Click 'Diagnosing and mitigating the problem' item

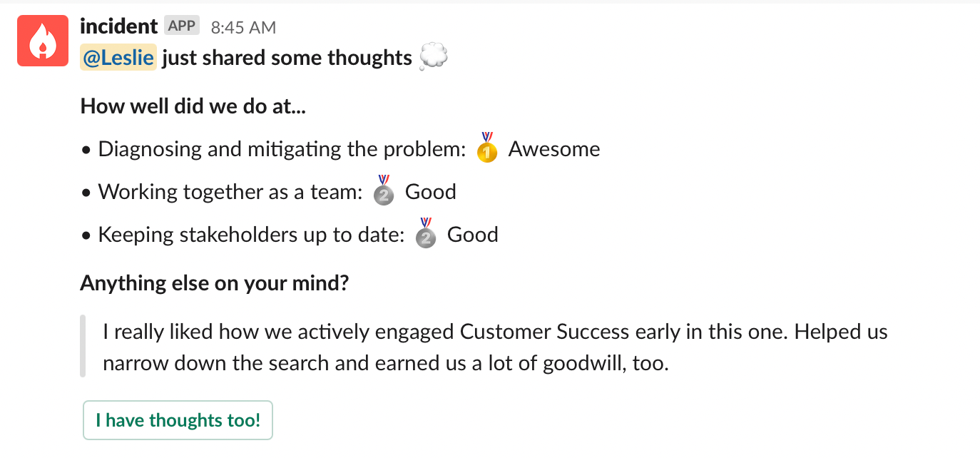pyautogui.click(x=282, y=149)
